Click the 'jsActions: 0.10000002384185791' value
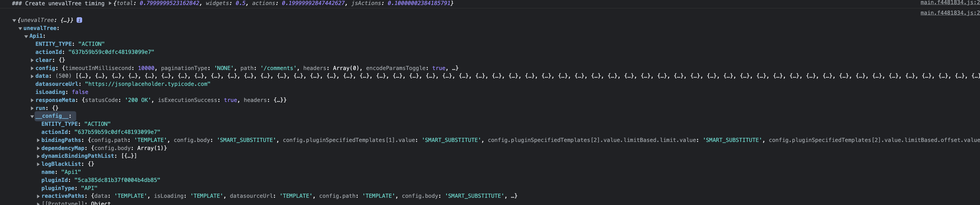 401,3
